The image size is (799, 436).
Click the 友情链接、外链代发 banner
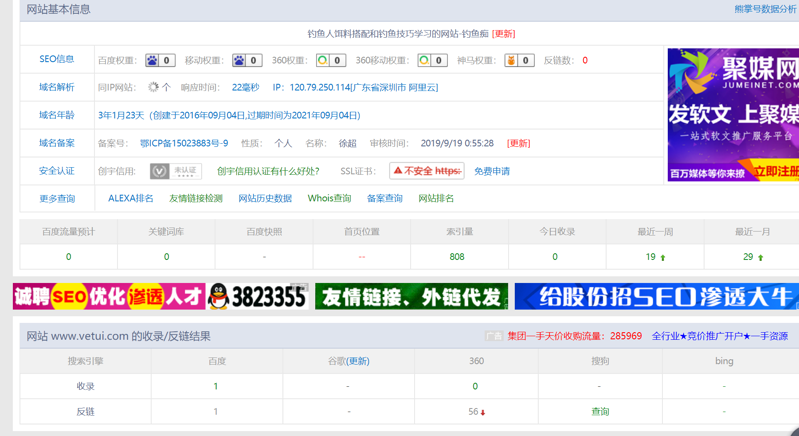pos(412,296)
